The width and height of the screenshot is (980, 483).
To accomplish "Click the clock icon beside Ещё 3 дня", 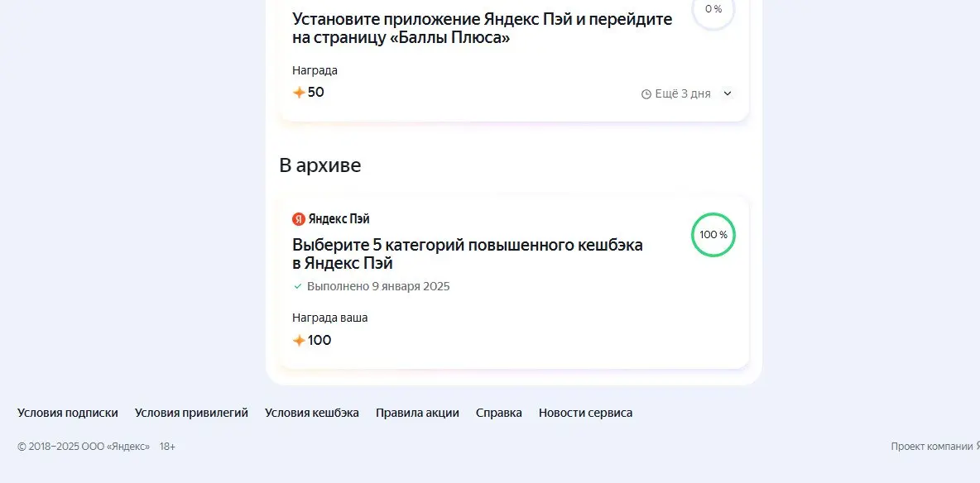I will click(646, 94).
